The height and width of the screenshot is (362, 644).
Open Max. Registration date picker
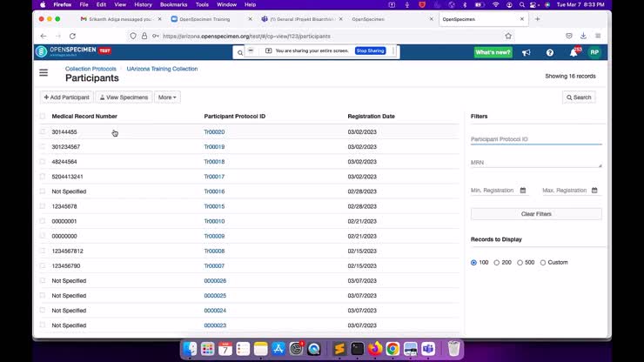(594, 190)
